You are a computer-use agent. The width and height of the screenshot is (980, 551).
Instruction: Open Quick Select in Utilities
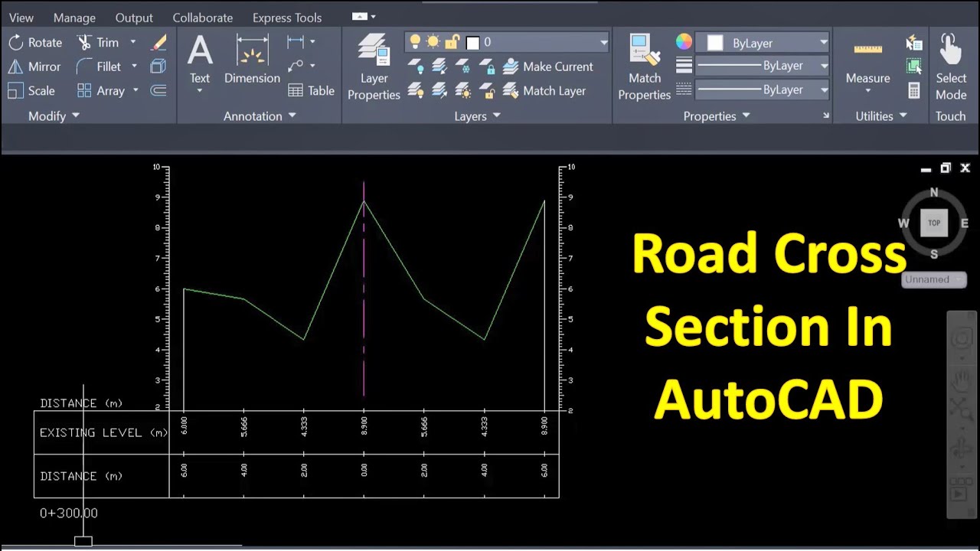coord(913,43)
